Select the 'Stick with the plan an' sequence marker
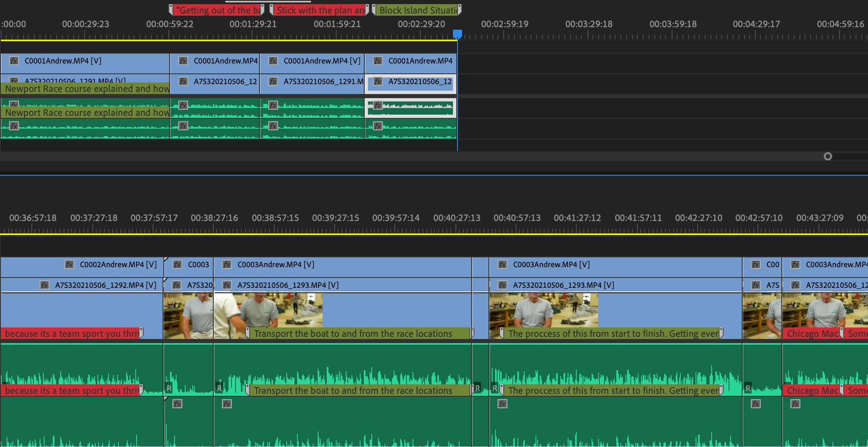This screenshot has width=868, height=447. [x=319, y=10]
